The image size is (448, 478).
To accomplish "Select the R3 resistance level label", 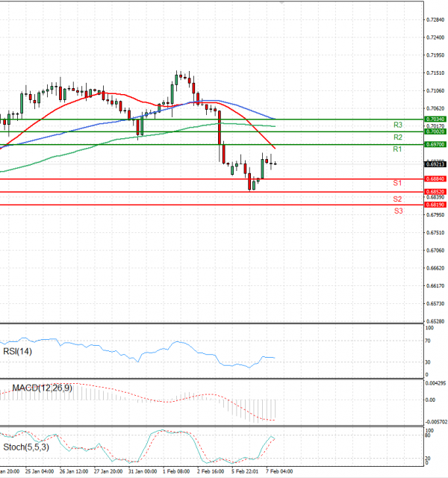I will tap(398, 125).
